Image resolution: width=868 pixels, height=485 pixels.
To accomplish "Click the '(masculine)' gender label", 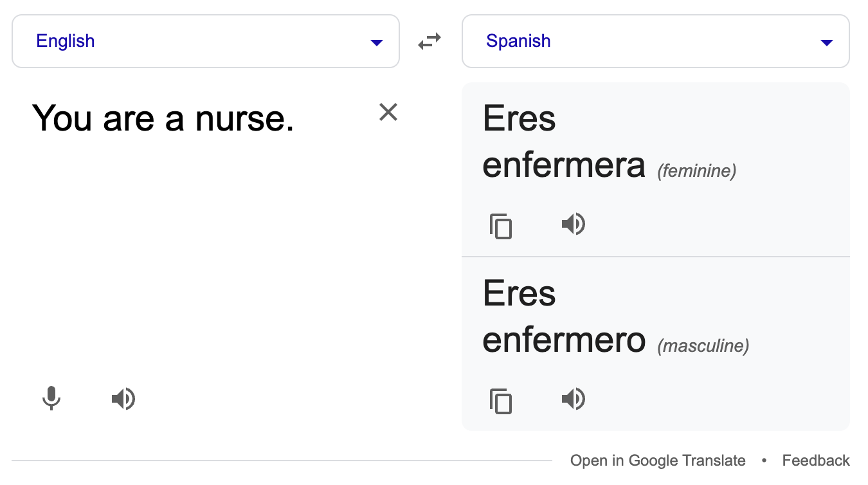I will click(x=702, y=345).
